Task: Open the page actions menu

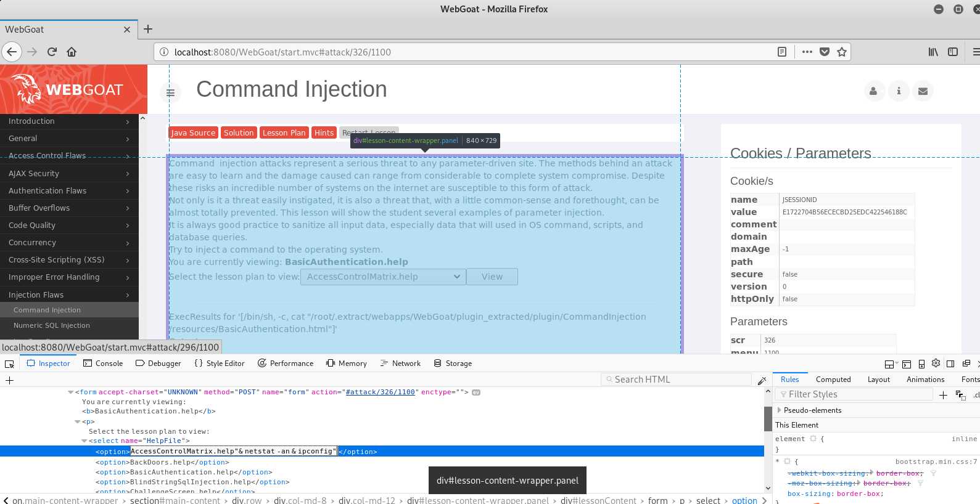Action: 807,52
